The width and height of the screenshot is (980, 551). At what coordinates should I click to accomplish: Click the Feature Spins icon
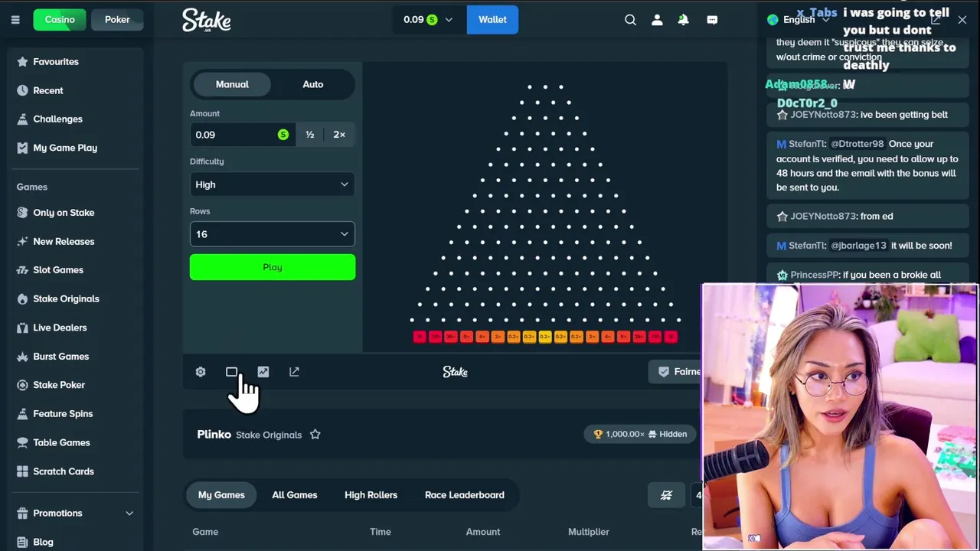click(x=22, y=413)
